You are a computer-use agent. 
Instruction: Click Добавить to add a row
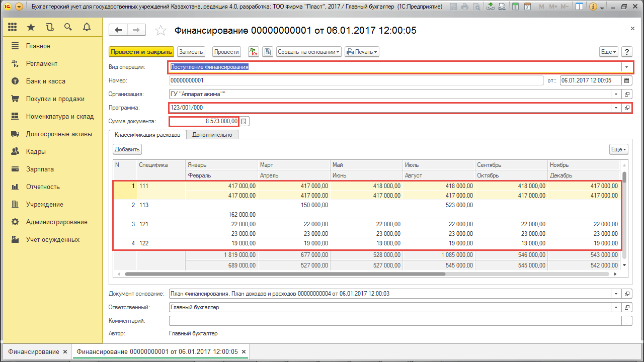(x=127, y=149)
